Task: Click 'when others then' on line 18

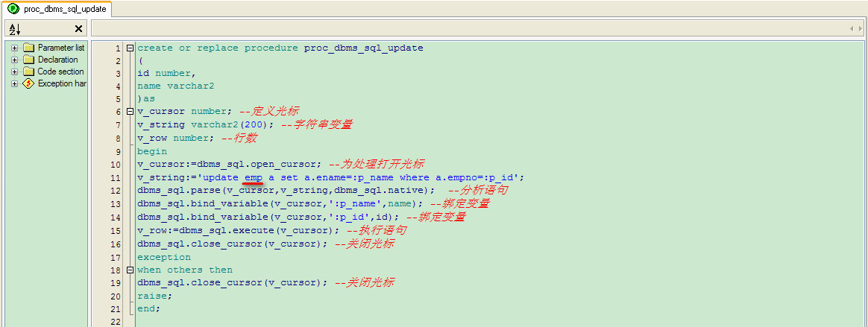Action: 185,270
